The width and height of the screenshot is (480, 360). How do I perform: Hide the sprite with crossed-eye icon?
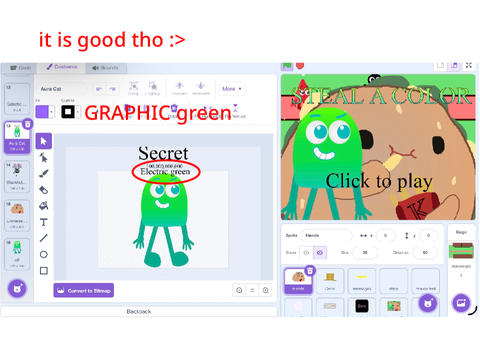click(320, 252)
